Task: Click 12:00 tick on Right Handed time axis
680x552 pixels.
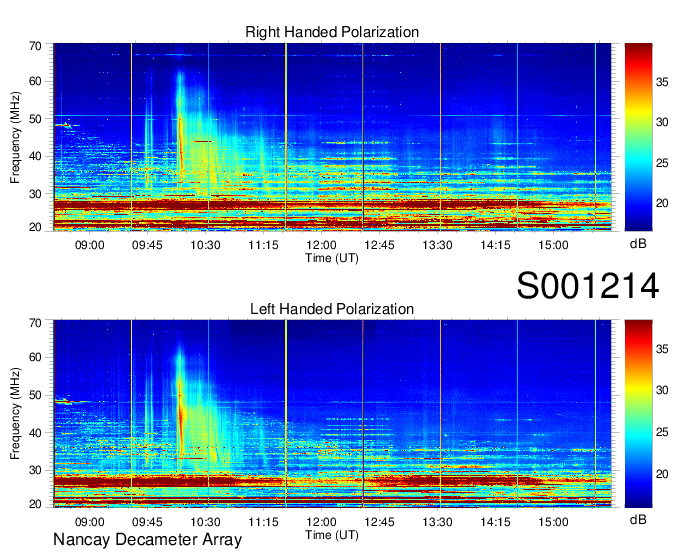Action: [x=321, y=245]
